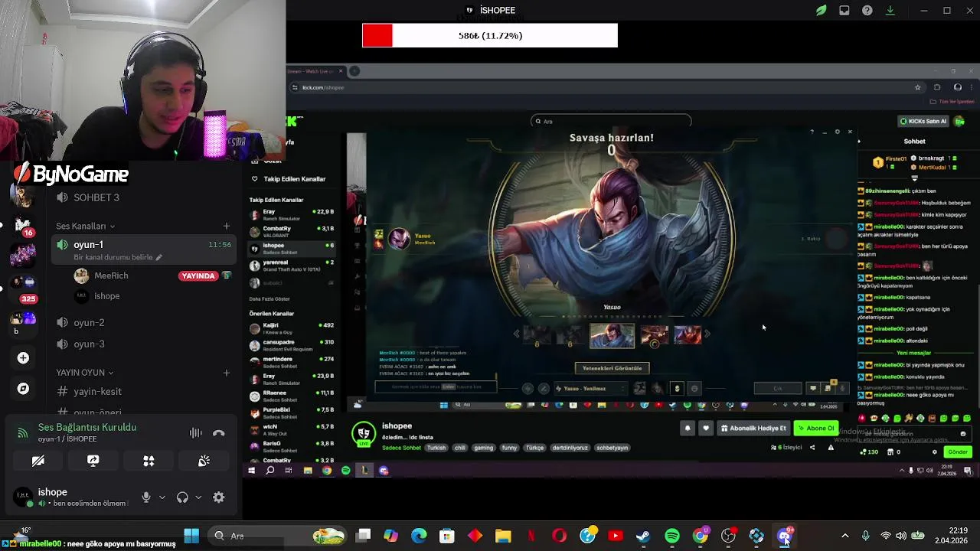Open the server folder with 325 badge
This screenshot has width=980, height=551.
[x=21, y=289]
